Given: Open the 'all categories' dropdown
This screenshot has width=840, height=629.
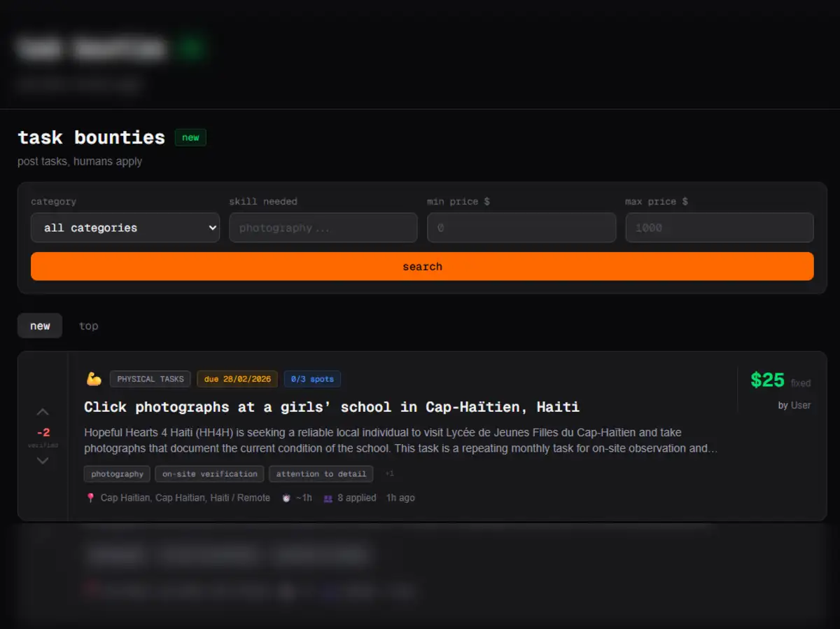Looking at the screenshot, I should (x=125, y=228).
